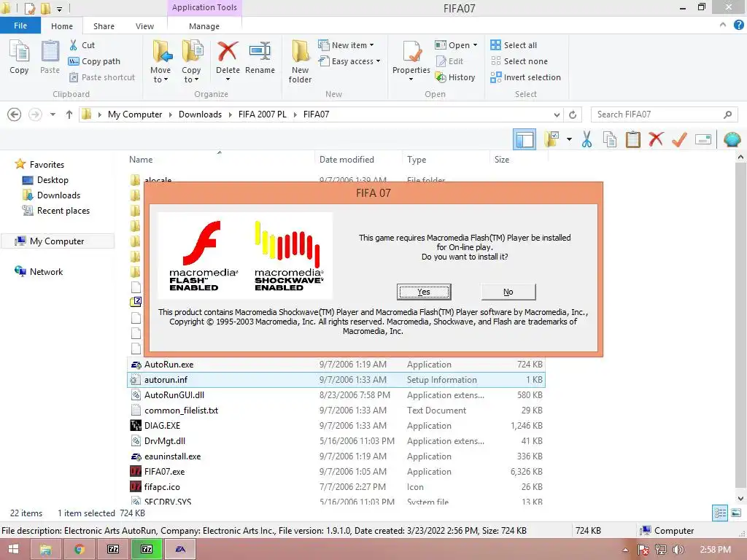Go up one folder level with the up arrow

click(69, 114)
